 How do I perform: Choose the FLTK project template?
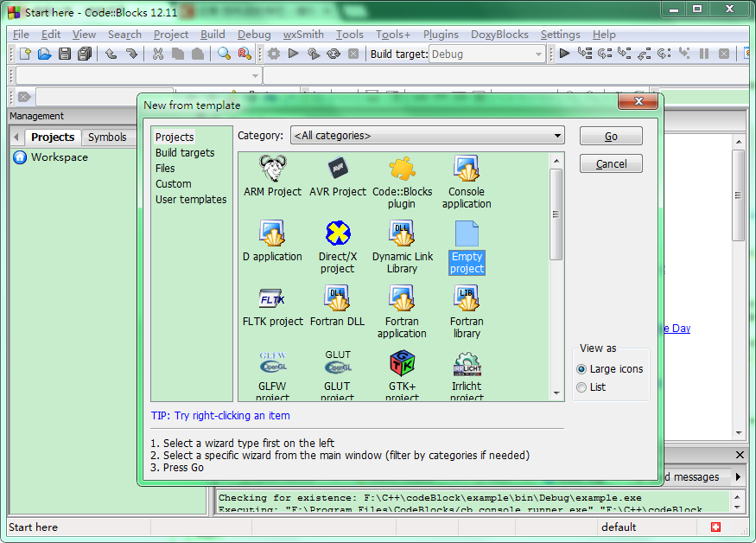click(272, 306)
